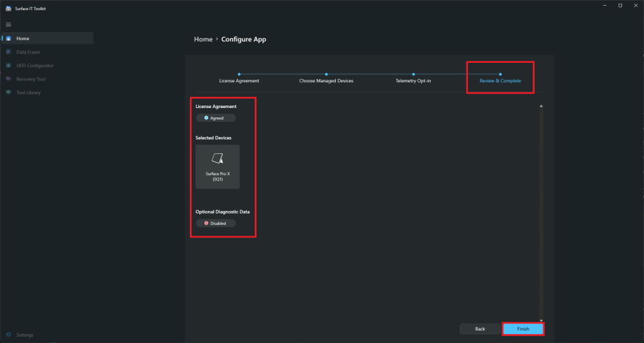Open Settings gear at bottom left

(9, 335)
